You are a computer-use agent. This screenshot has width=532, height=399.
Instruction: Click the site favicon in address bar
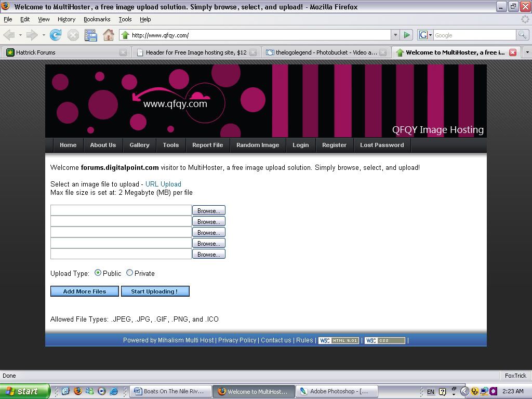125,35
